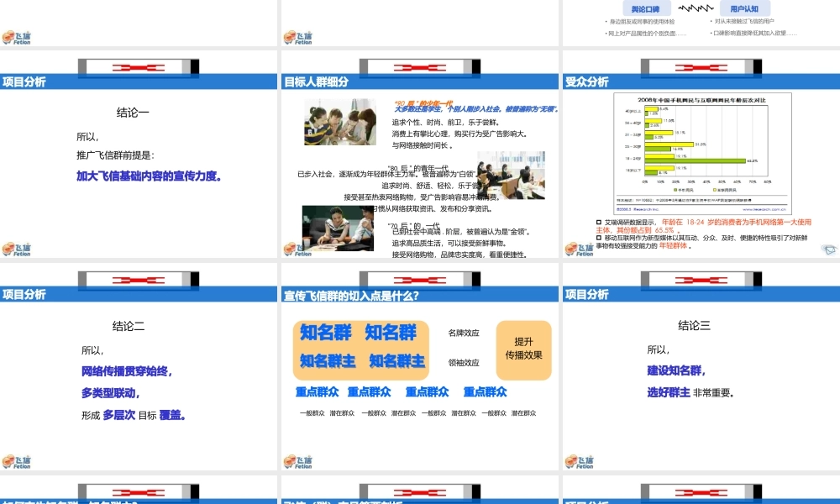Click Fetion logo on 宣传飞信群的切入点 slide
Viewport: 840px width, 504px height.
pos(298,462)
